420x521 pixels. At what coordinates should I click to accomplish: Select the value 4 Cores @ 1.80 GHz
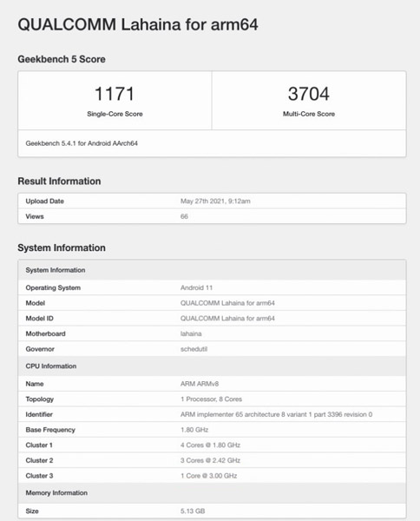tap(210, 445)
